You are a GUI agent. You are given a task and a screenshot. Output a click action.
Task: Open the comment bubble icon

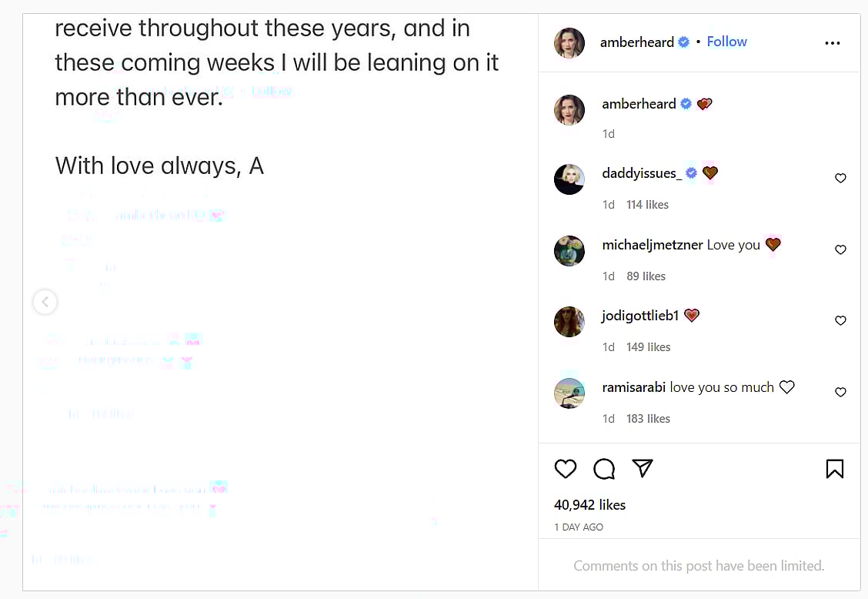tap(604, 469)
